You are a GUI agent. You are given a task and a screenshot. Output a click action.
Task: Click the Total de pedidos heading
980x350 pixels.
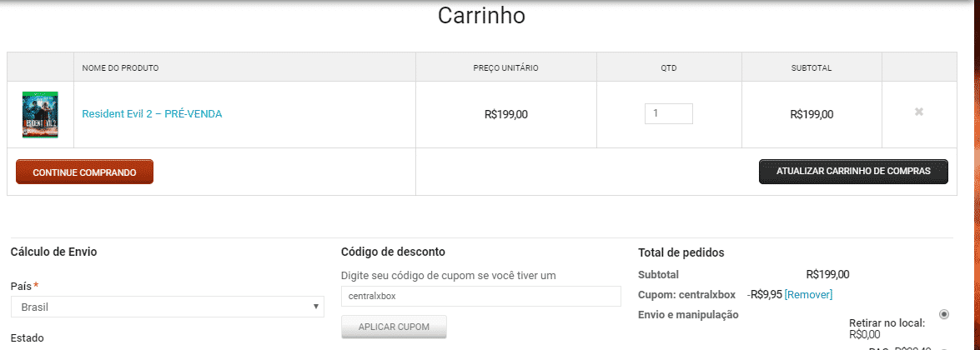(x=681, y=253)
